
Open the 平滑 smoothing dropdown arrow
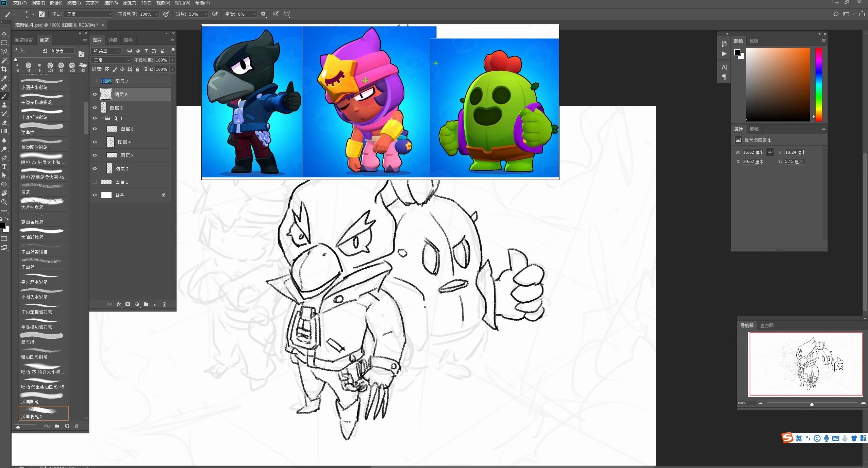254,14
